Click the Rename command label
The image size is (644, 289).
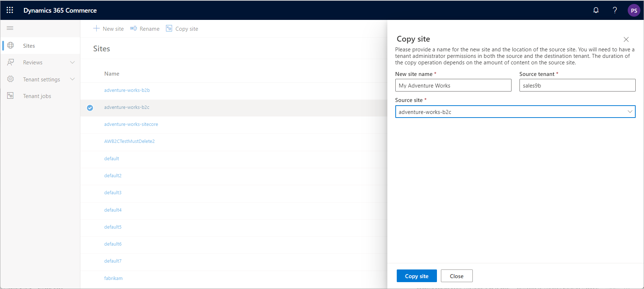[x=150, y=29]
